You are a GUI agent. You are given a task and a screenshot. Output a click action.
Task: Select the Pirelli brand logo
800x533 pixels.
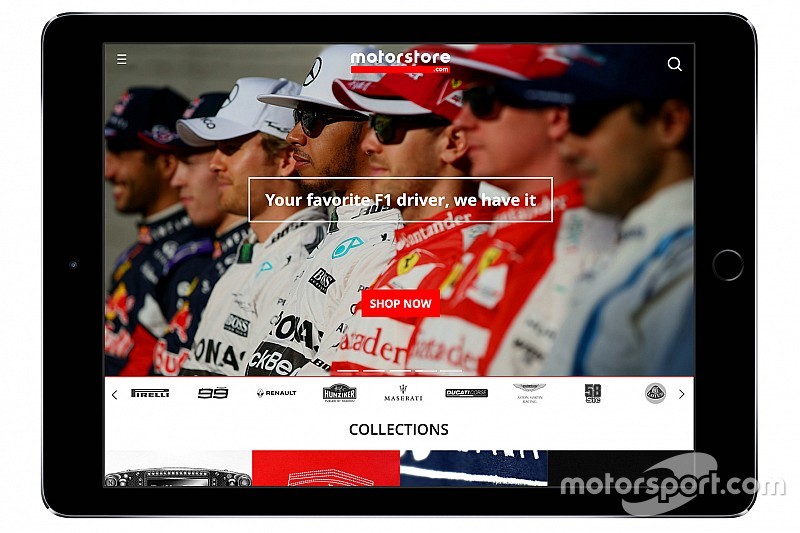[x=150, y=393]
